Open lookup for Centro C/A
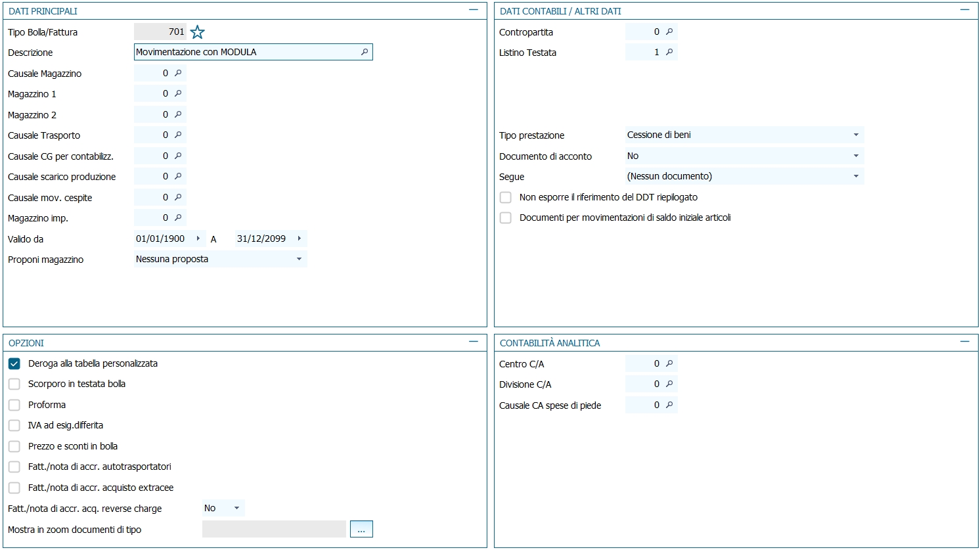Viewport: 980px width, 550px height. coord(669,363)
